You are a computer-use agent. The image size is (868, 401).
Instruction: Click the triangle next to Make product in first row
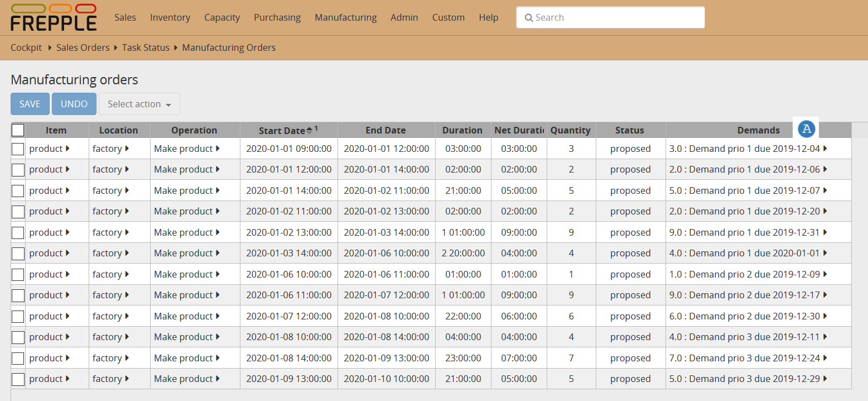point(217,149)
